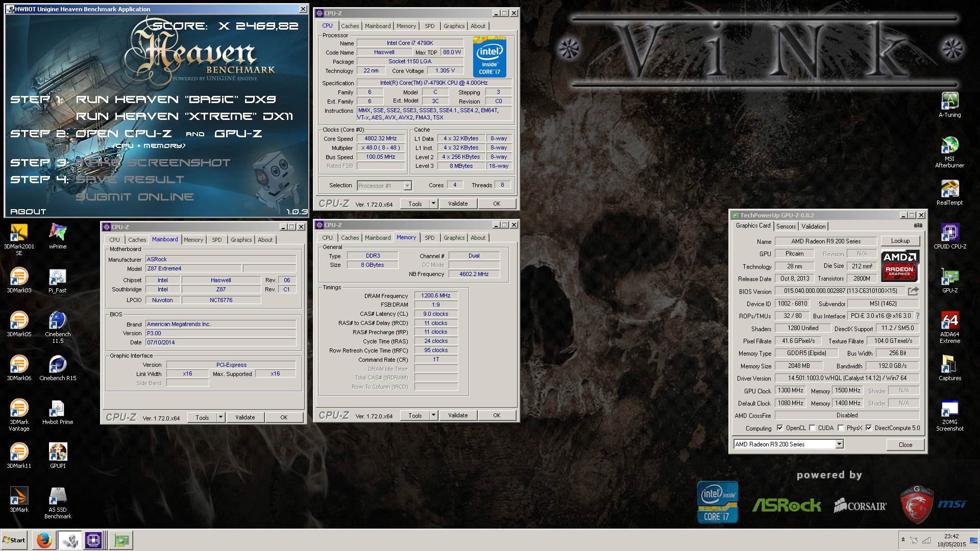This screenshot has width=980, height=551.
Task: Launch A-Tuning desktop icon
Action: [x=949, y=105]
